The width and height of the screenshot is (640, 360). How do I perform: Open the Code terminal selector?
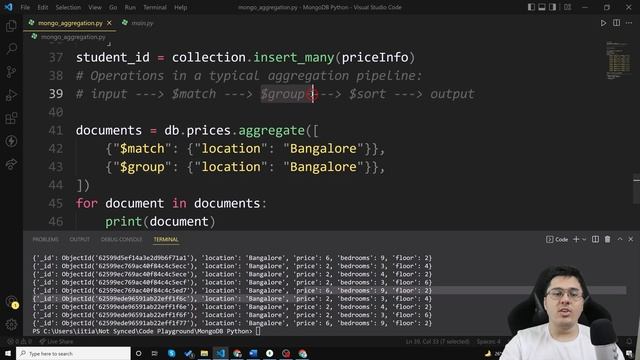[557, 240]
